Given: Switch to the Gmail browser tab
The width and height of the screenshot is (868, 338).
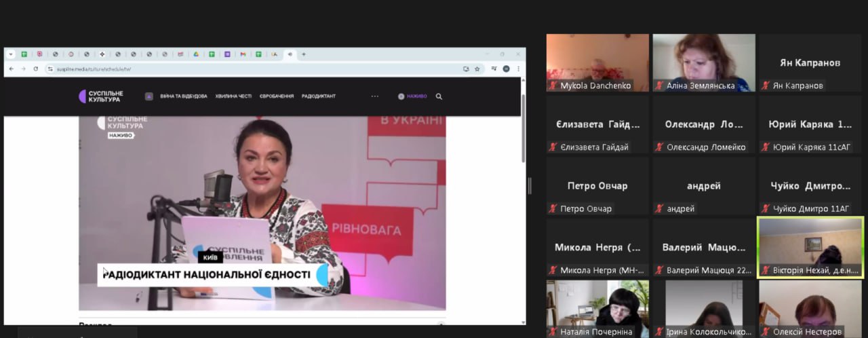Looking at the screenshot, I should click(243, 54).
